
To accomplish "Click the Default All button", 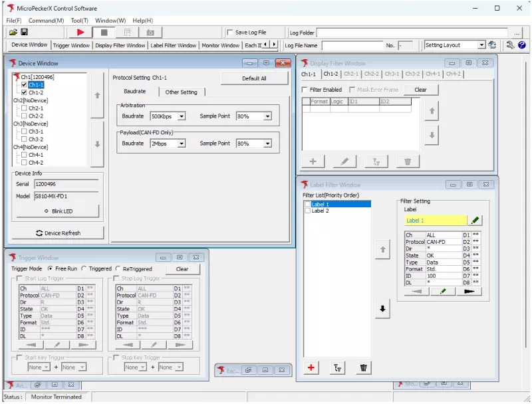I will click(x=254, y=78).
